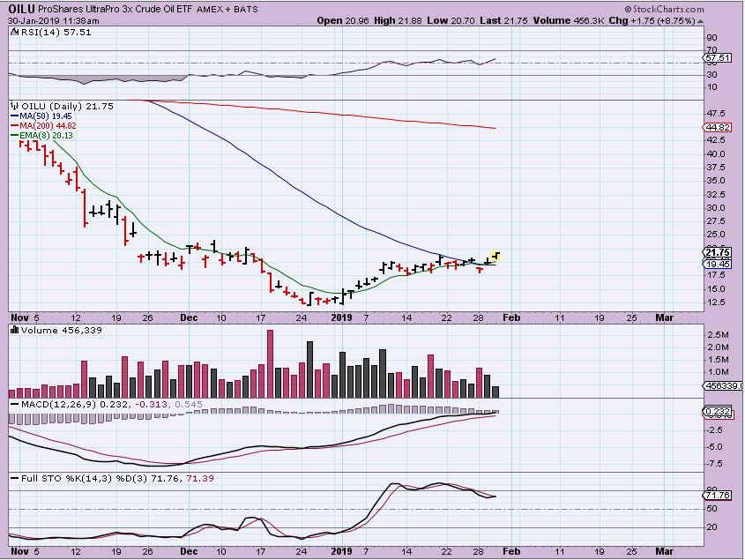Viewport: 745px width, 560px height.
Task: Click the tallest volume bar in mid-December
Action: (x=271, y=363)
